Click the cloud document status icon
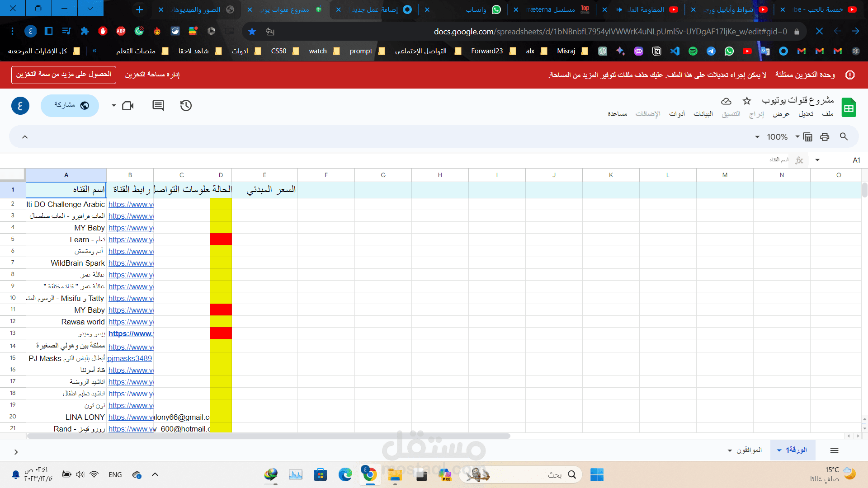 (x=726, y=101)
